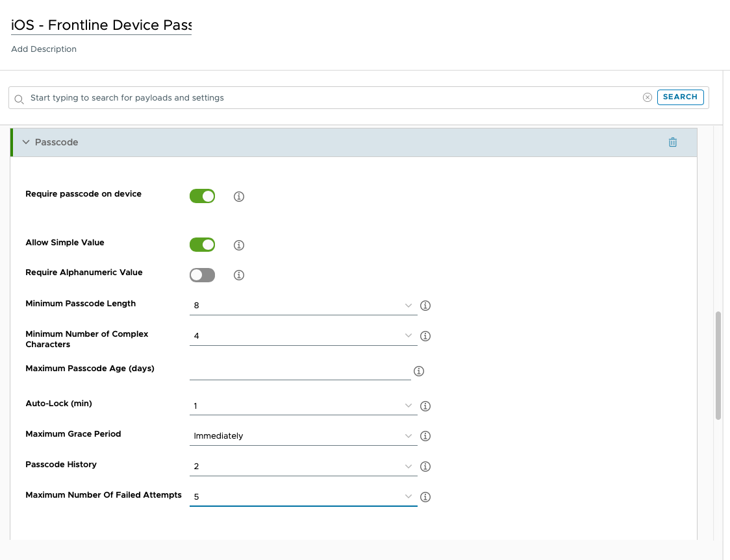The width and height of the screenshot is (730, 560).
Task: Clear the search field with the X icon
Action: pyautogui.click(x=648, y=97)
